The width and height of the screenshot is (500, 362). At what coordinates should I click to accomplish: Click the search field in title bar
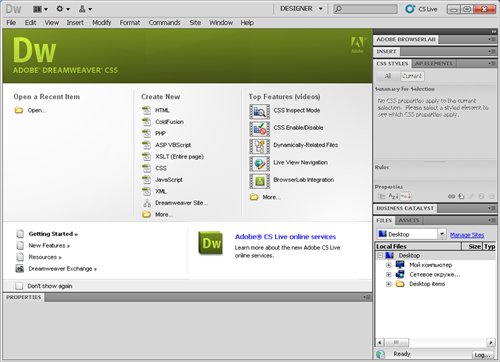[365, 9]
